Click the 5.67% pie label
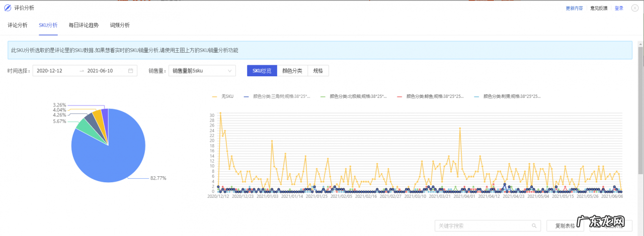 click(59, 121)
